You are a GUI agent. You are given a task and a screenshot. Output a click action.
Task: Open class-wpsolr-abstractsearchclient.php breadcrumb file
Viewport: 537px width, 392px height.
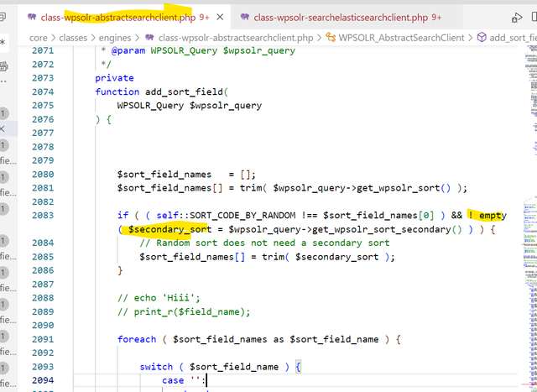pyautogui.click(x=236, y=38)
